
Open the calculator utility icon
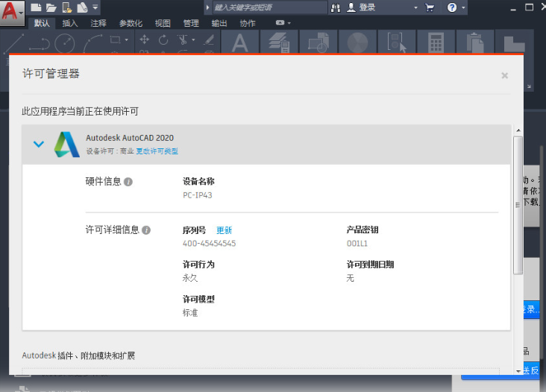pyautogui.click(x=436, y=42)
